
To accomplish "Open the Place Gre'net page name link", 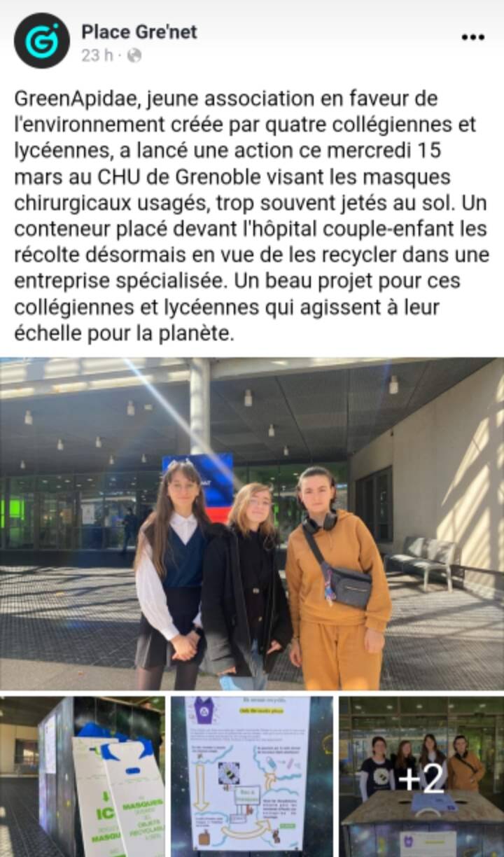I will point(139,32).
